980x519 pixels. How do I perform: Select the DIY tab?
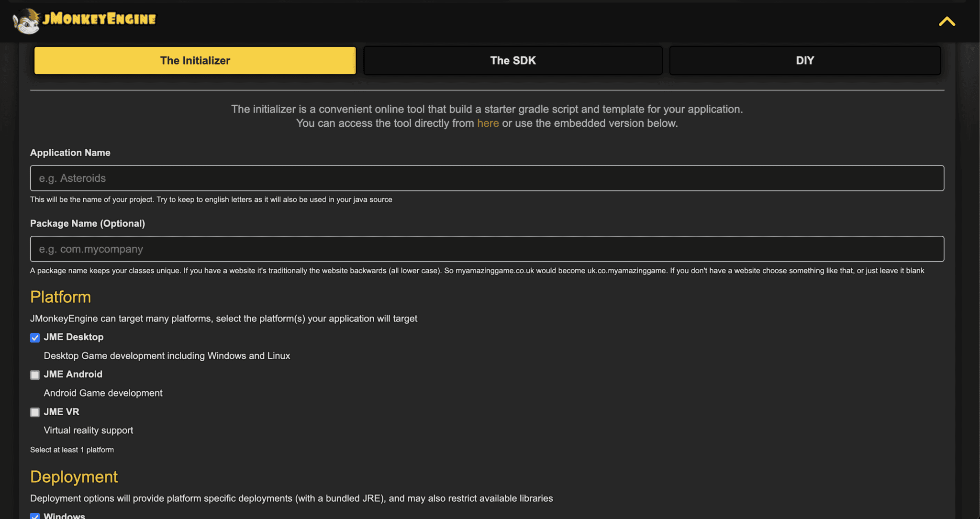click(804, 60)
